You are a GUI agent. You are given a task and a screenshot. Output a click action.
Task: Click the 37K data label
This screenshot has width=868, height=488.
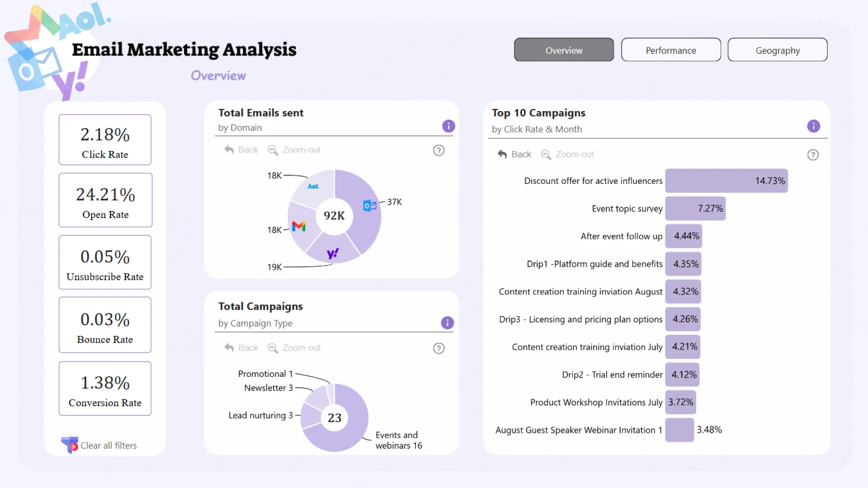394,202
